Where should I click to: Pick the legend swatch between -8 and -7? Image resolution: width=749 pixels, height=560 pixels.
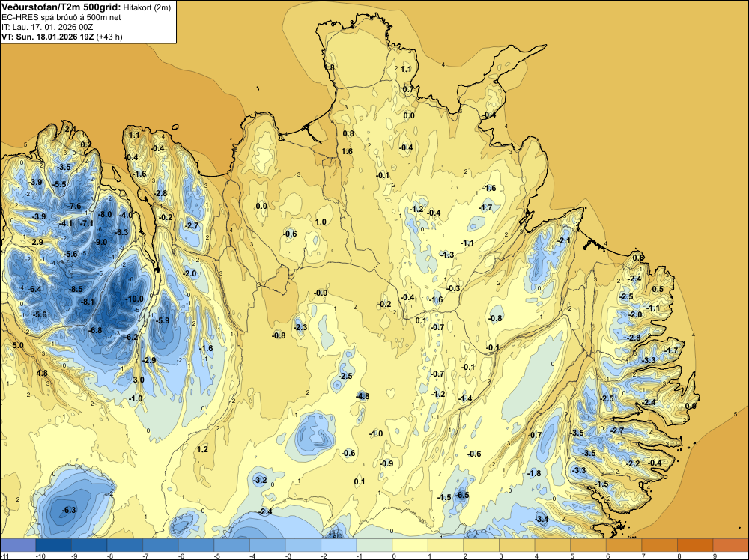[x=124, y=545]
